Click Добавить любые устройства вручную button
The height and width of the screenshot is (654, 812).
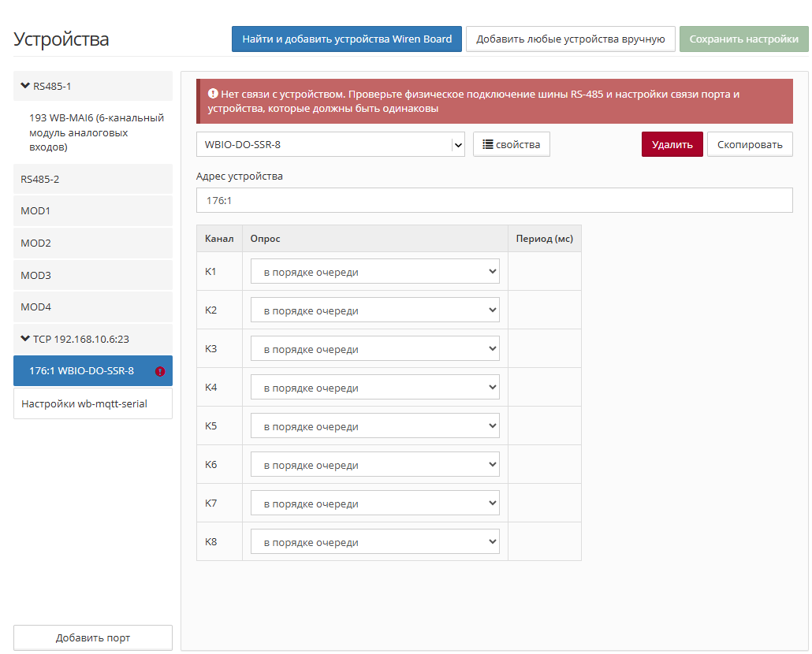570,39
